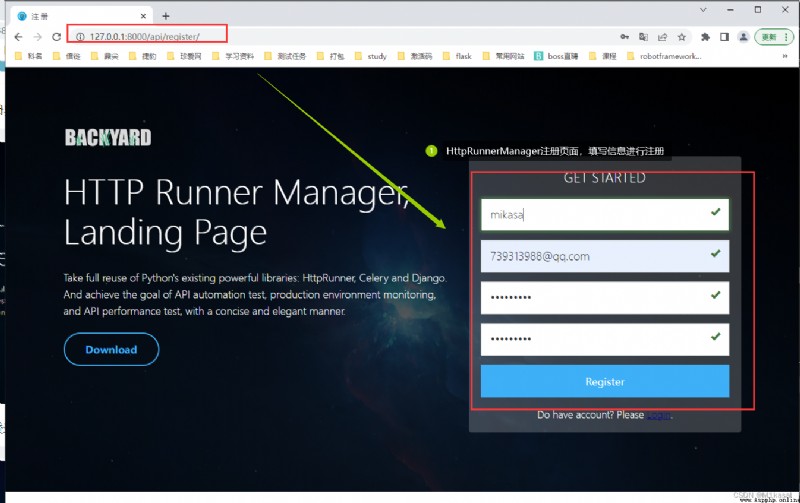Click the 'Do have account? Please' text
800x503 pixels.
coord(590,415)
